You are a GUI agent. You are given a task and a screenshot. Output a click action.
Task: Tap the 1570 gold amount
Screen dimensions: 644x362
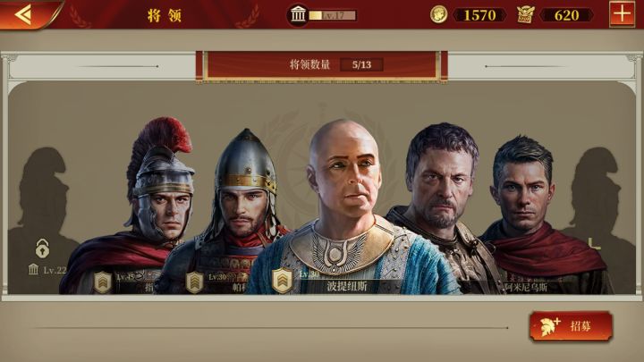pos(479,15)
